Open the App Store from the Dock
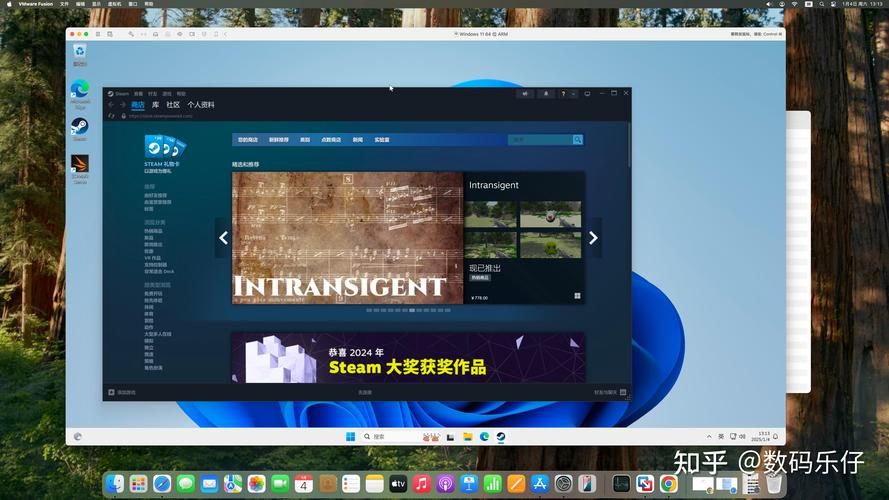The image size is (889, 500). click(539, 484)
